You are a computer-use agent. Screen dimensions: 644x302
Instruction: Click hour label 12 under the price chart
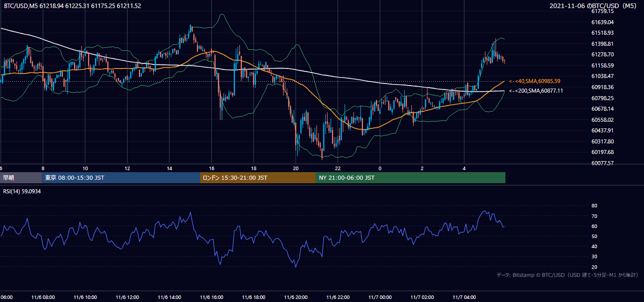[127, 168]
